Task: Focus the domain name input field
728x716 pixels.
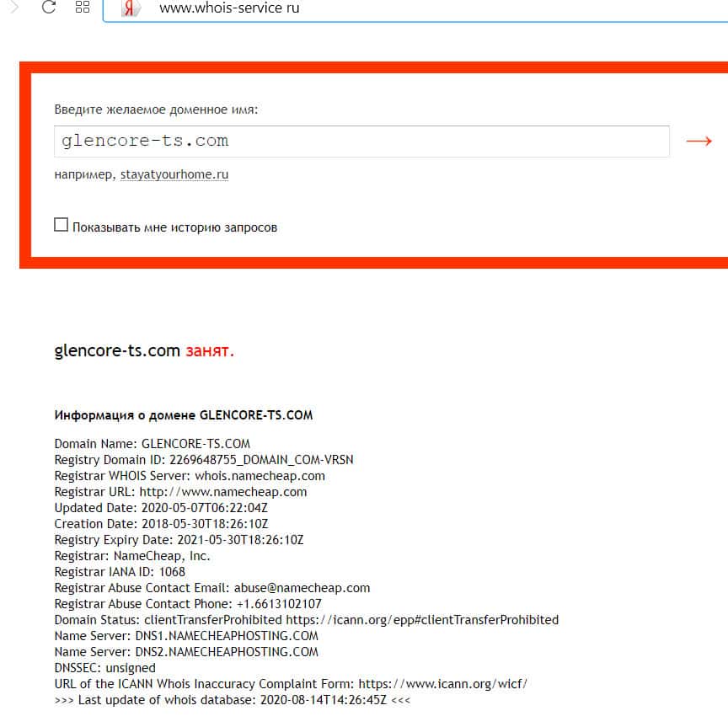Action: pyautogui.click(x=361, y=141)
